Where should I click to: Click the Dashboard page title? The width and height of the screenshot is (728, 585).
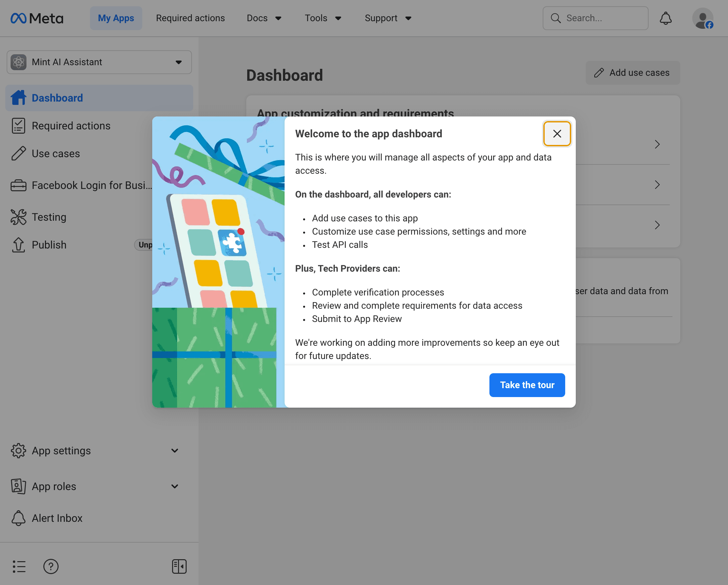pos(284,75)
